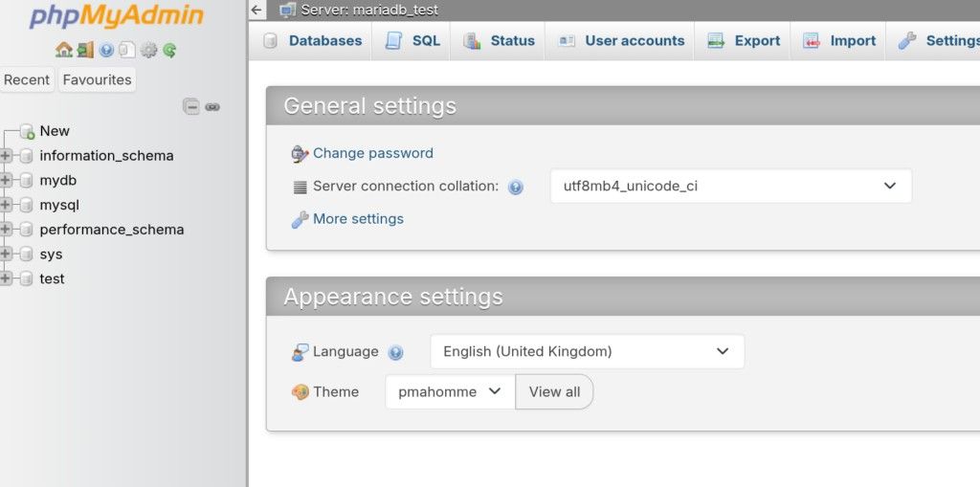The height and width of the screenshot is (487, 980).
Task: Click the Log out door icon
Action: (85, 50)
